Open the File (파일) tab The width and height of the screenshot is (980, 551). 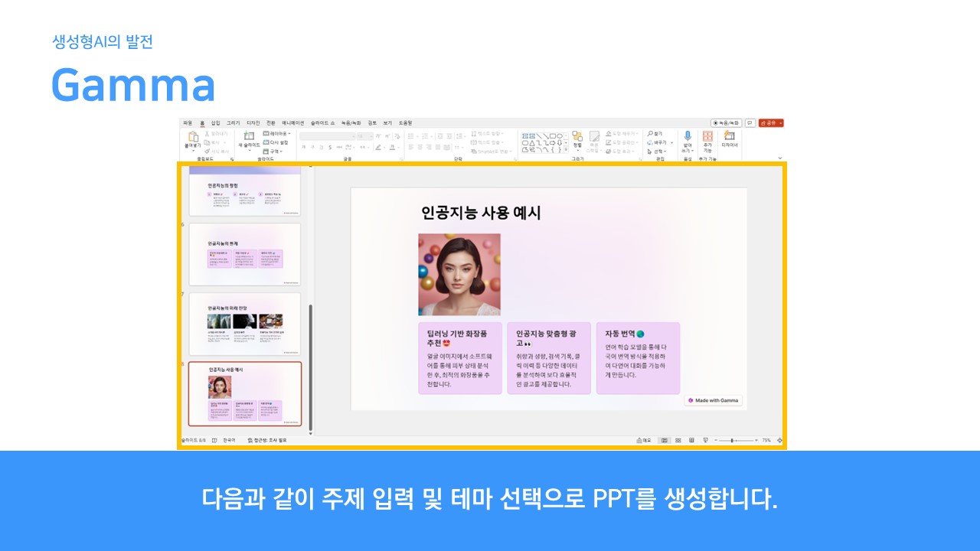pyautogui.click(x=188, y=123)
